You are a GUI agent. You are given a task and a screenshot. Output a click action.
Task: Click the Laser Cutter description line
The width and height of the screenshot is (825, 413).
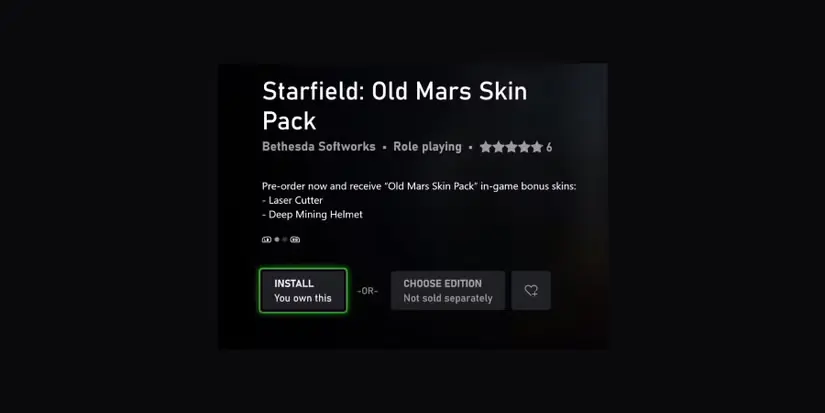(293, 200)
